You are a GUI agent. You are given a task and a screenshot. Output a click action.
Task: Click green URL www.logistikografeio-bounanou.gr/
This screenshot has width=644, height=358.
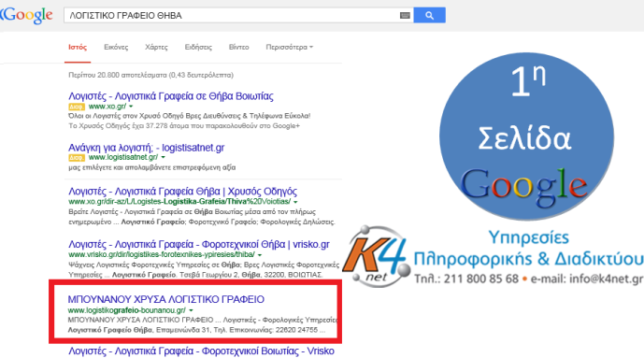click(x=126, y=310)
